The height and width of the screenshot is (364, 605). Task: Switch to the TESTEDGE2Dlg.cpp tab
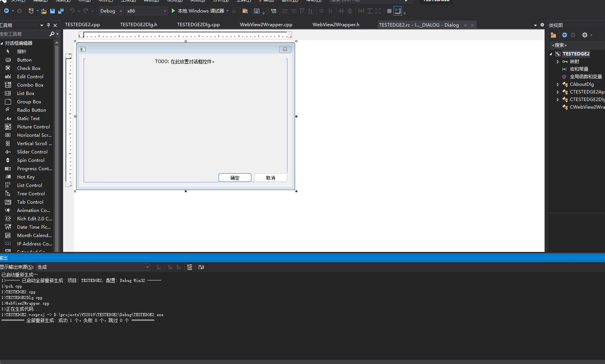198,25
